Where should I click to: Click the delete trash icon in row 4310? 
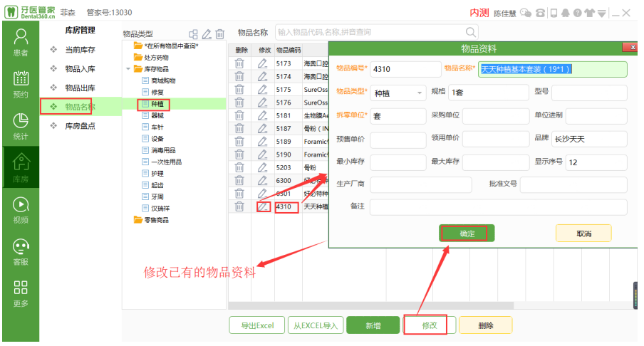[x=239, y=206]
